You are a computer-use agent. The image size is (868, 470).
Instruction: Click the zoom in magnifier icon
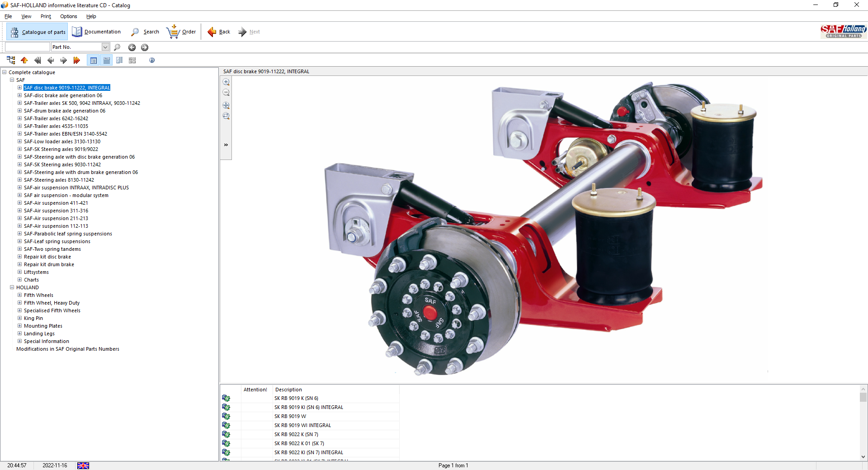click(226, 82)
